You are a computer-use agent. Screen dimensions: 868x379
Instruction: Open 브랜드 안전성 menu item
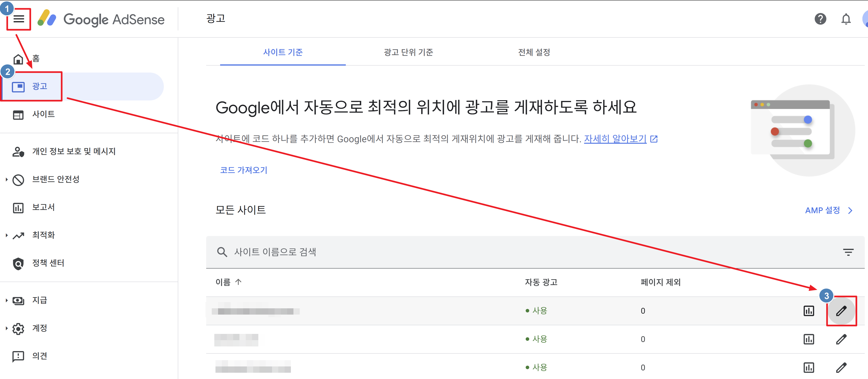(x=56, y=180)
